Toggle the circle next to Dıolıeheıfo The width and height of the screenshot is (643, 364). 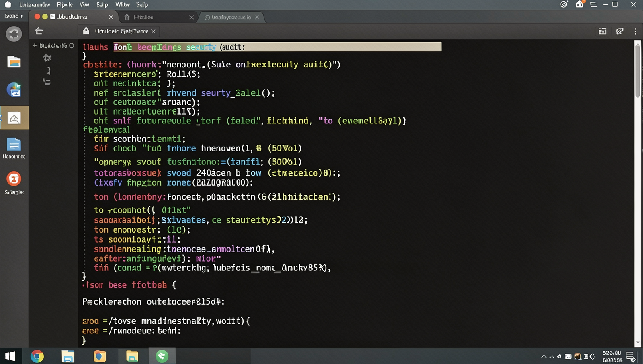[x=72, y=46]
